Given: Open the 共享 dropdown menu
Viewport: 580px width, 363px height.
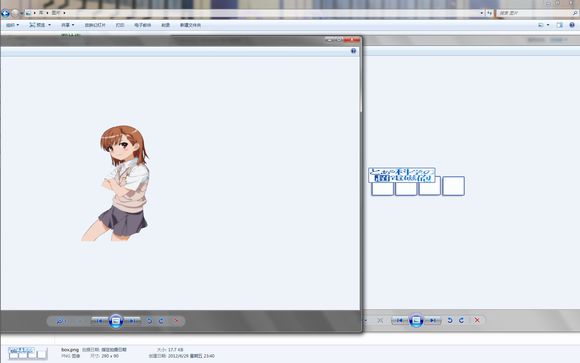Looking at the screenshot, I should point(68,25).
